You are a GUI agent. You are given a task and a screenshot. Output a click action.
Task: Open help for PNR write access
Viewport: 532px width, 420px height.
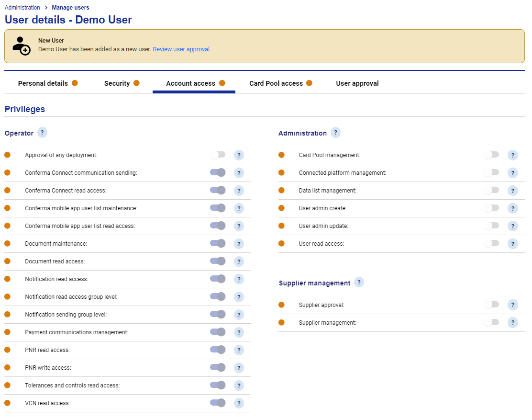[x=239, y=368]
